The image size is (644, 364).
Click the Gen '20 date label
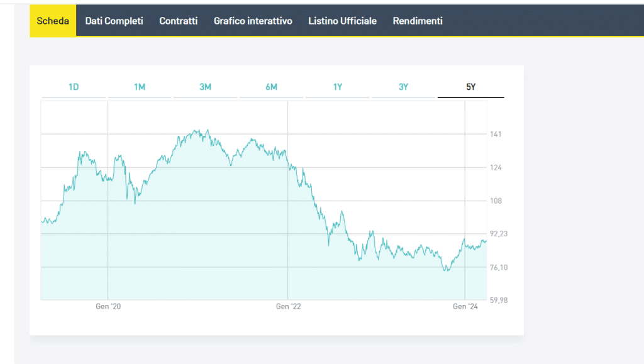click(x=108, y=306)
